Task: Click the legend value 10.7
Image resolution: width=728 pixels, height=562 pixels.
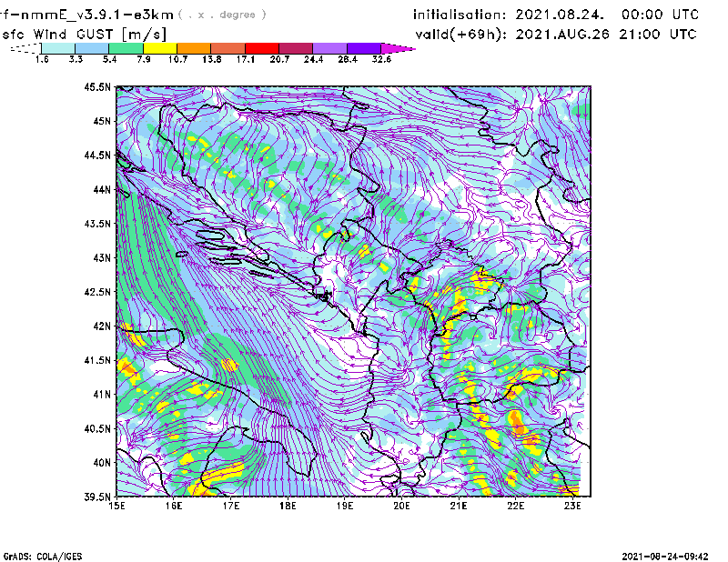Action: [x=177, y=59]
